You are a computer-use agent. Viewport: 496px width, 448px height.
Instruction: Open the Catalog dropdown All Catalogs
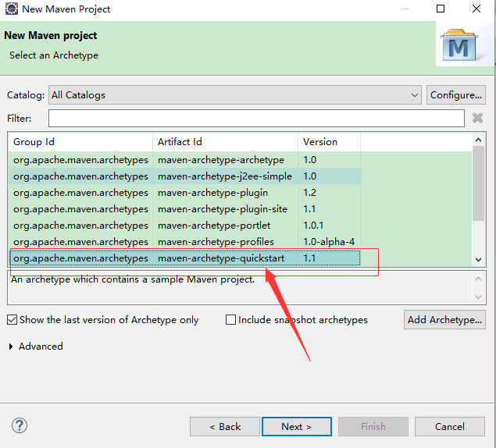234,95
